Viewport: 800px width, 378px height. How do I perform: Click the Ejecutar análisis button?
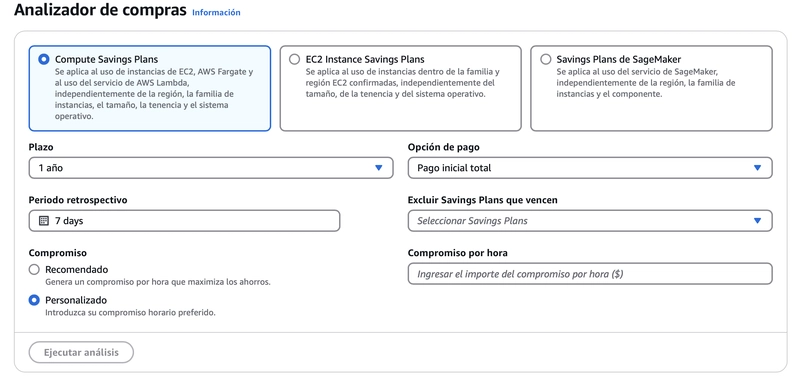tap(81, 352)
